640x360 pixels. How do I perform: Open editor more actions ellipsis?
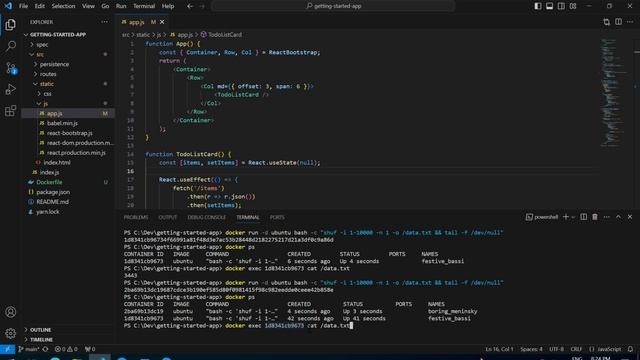point(630,22)
